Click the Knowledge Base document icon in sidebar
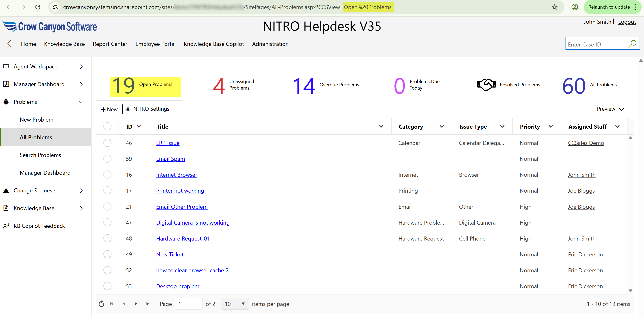This screenshot has height=317, width=644. pos(6,208)
